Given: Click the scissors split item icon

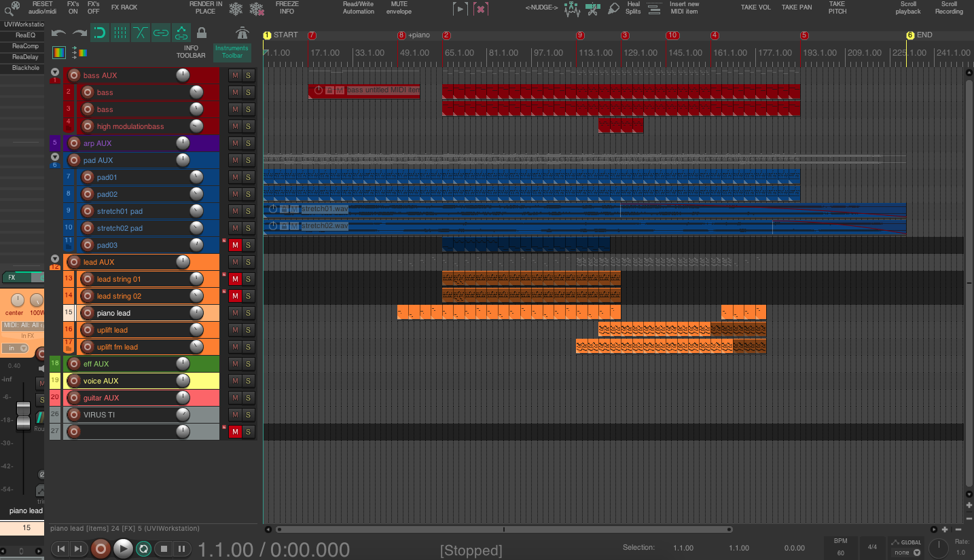Looking at the screenshot, I should coord(592,9).
